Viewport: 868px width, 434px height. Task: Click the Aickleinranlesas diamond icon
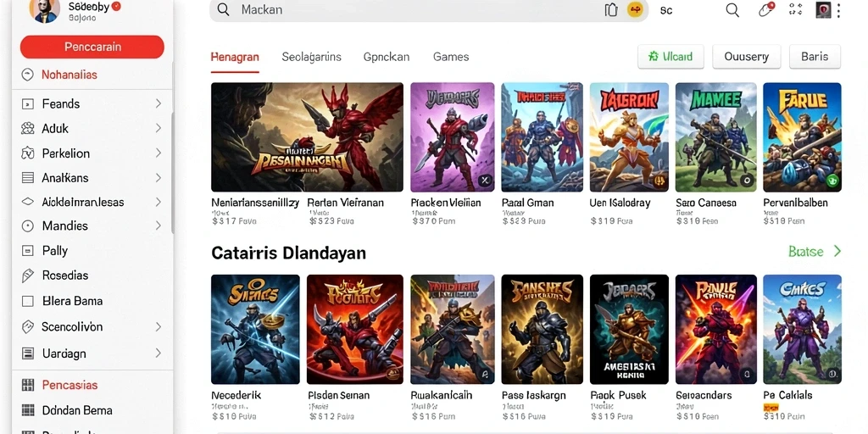[27, 202]
